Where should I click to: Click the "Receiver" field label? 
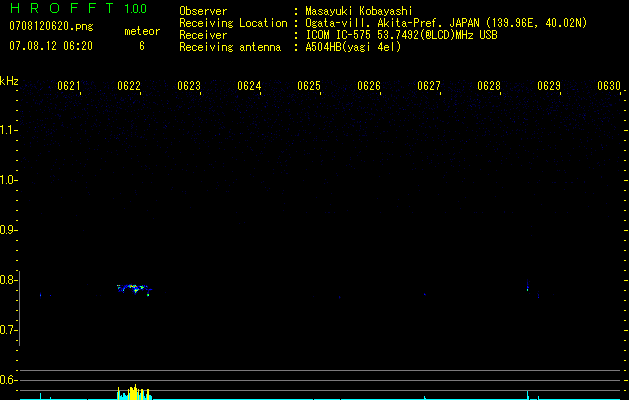[x=203, y=35]
